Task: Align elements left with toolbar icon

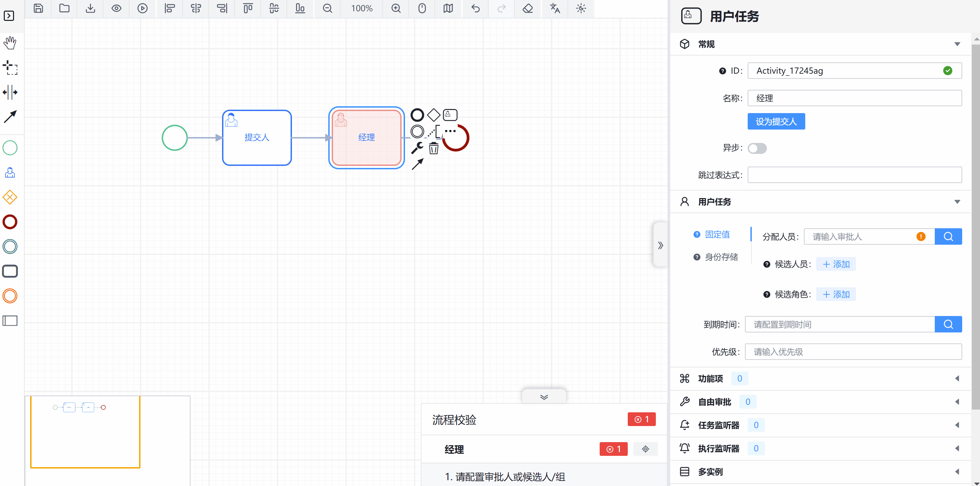Action: pyautogui.click(x=170, y=8)
